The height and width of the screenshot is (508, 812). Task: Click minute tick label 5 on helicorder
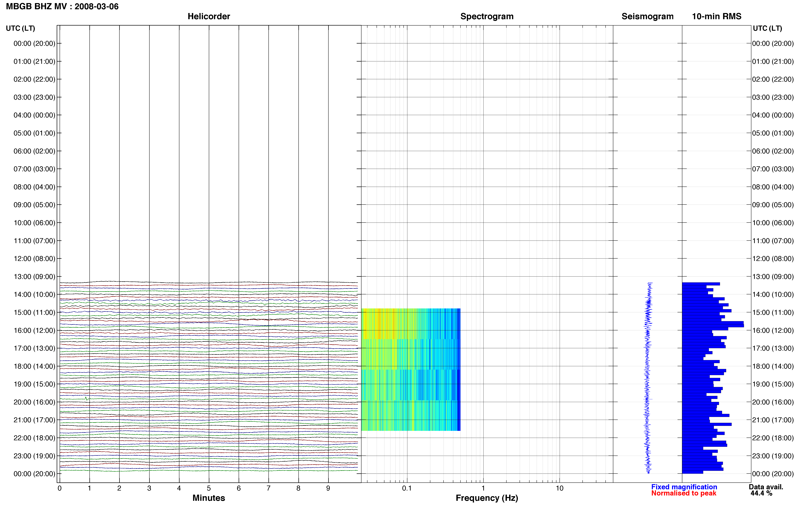point(209,488)
